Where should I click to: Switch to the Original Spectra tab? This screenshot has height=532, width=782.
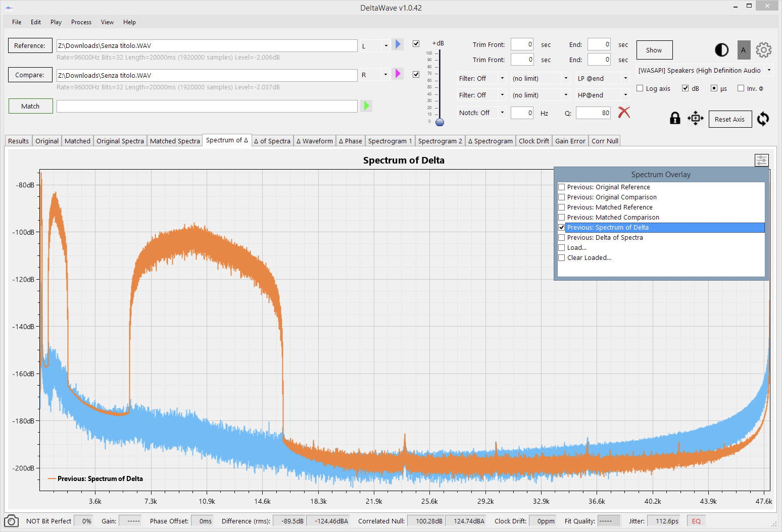pos(120,141)
